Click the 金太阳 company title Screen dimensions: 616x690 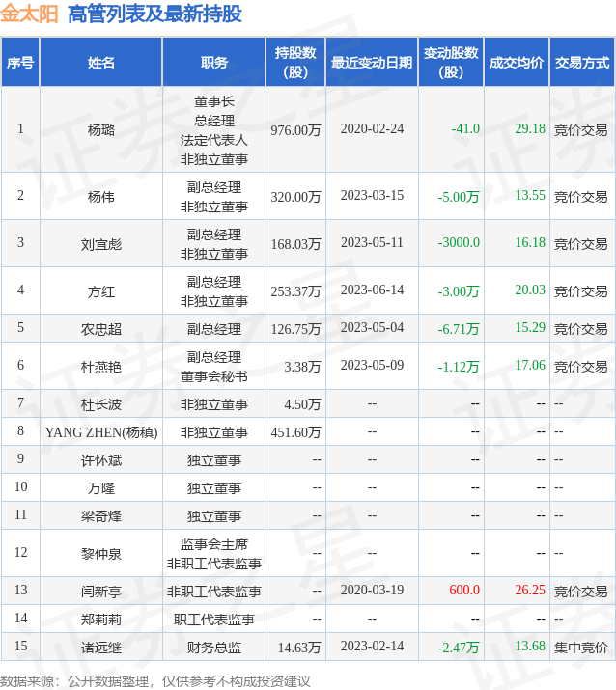(29, 14)
